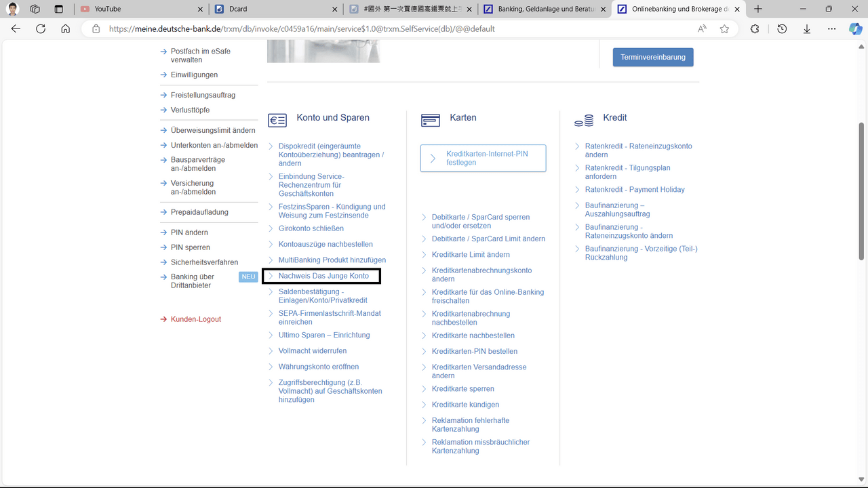Open Prepaidaufladung link

coord(199,212)
